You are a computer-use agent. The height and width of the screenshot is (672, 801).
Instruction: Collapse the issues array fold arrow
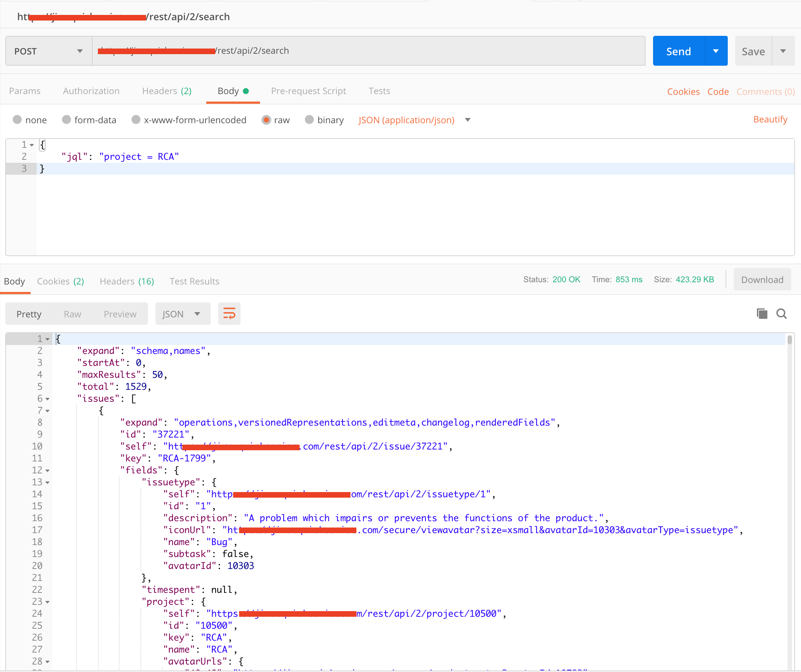click(x=48, y=399)
